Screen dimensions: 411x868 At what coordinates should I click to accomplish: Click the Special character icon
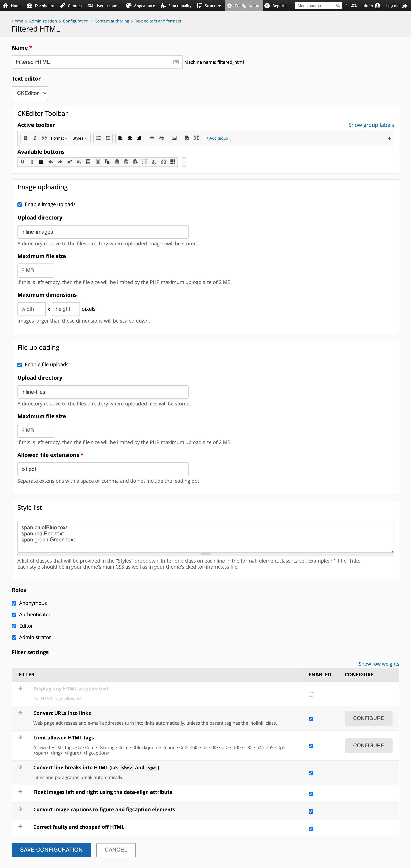(x=163, y=162)
